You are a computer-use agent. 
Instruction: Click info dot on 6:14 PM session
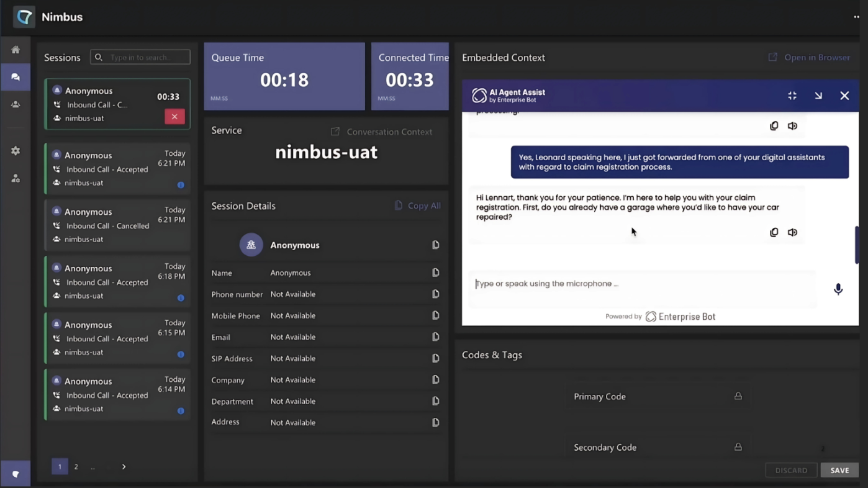pos(181,411)
